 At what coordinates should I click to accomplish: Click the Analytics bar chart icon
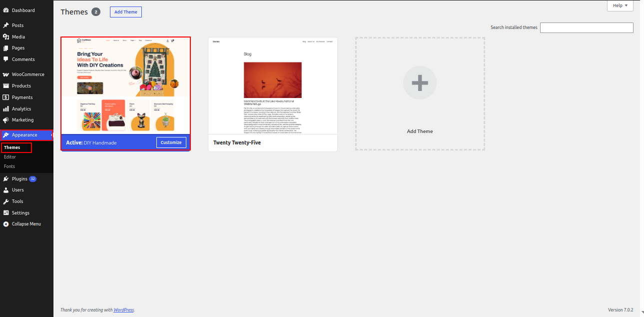coord(6,109)
